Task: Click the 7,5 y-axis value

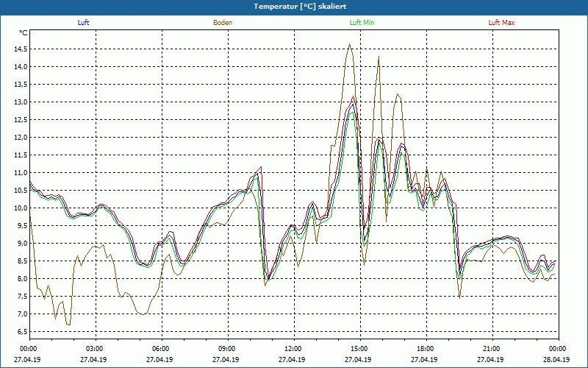Action: (22, 297)
